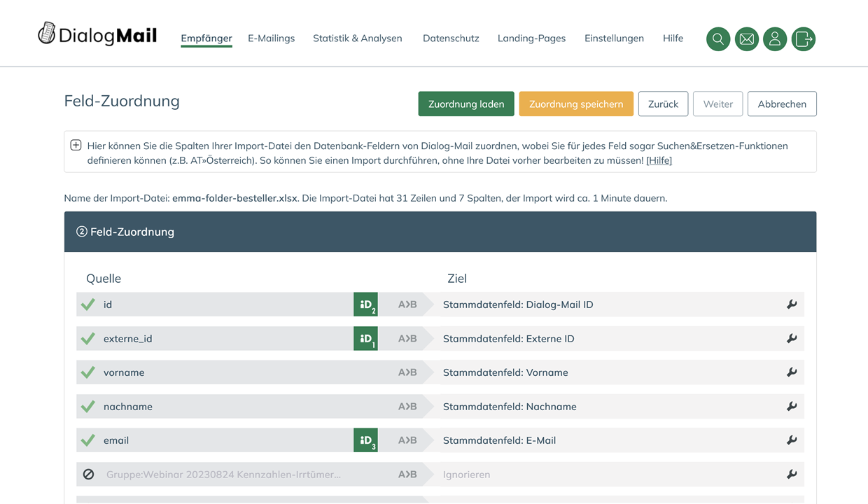Open wrench settings for Vorname field
The image size is (868, 504).
click(792, 372)
